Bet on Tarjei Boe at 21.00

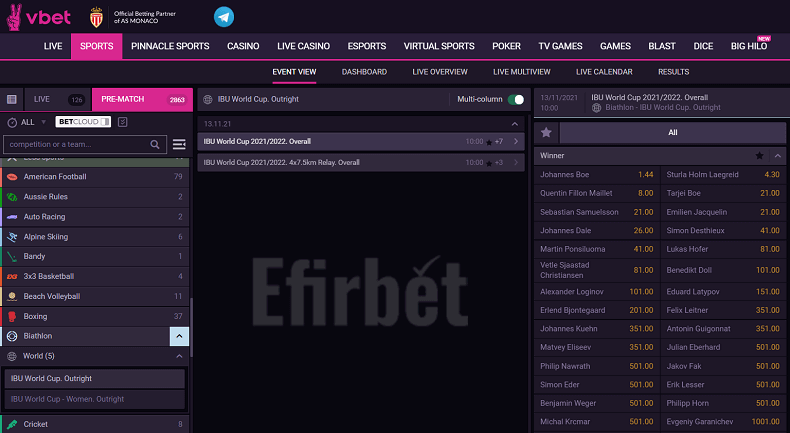[x=723, y=193]
